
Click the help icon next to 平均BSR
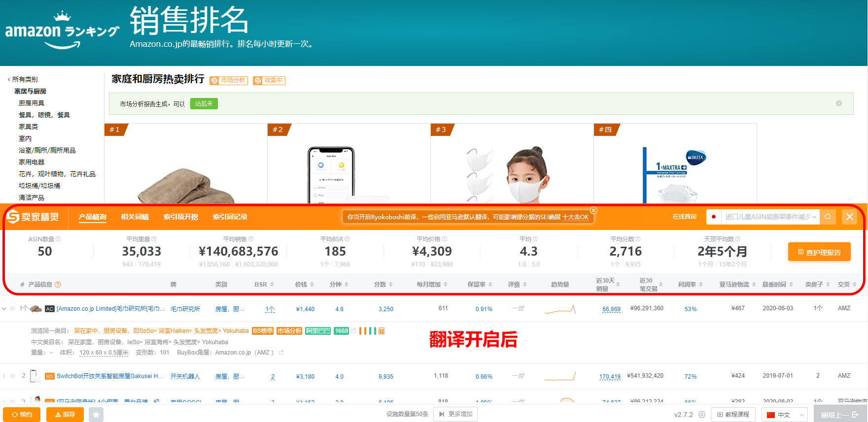pos(347,239)
